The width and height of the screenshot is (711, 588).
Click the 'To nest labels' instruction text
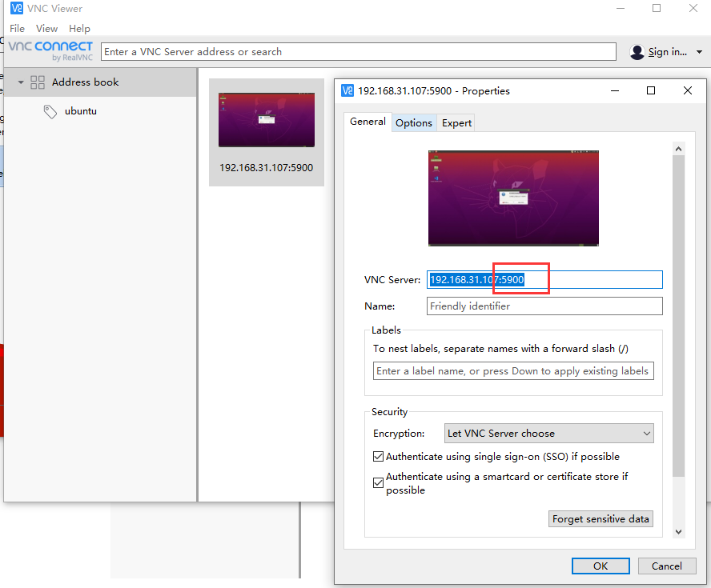coord(500,348)
